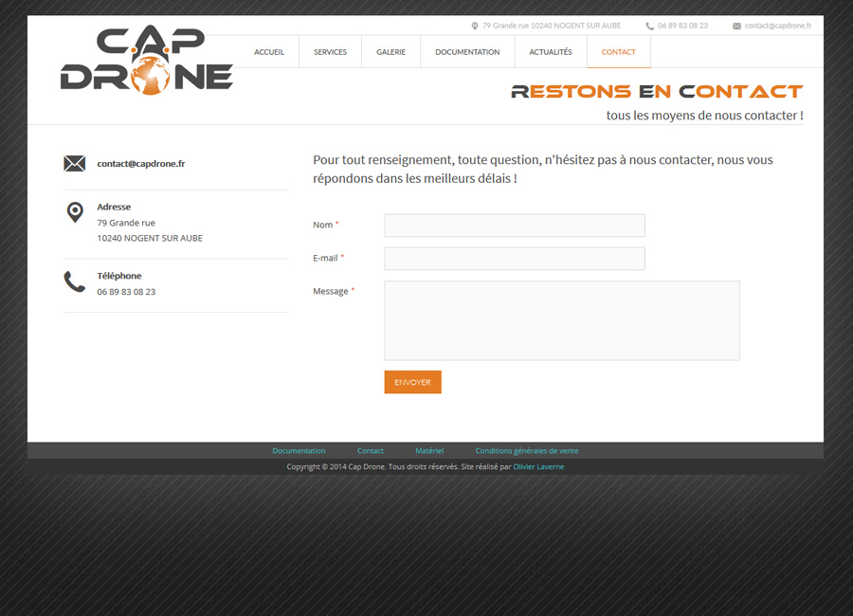Screen dimensions: 853x616
Task: Open Conditions générales de vente link
Action: (x=526, y=451)
